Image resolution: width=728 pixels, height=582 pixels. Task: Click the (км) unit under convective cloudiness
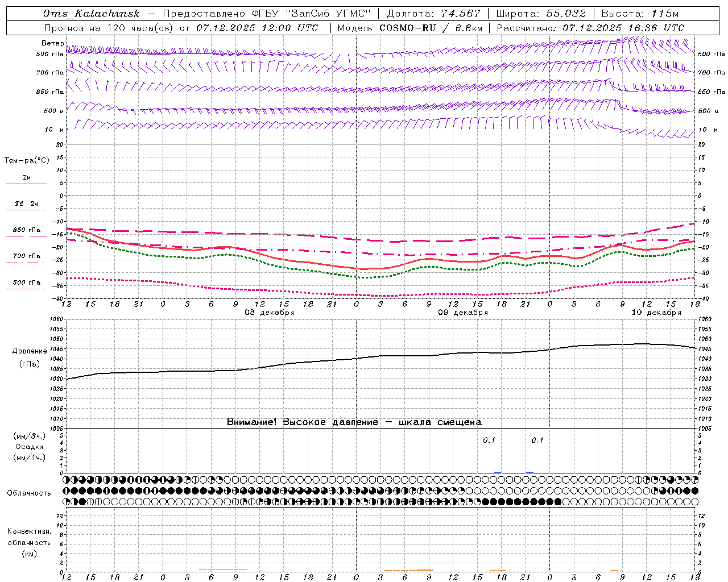click(x=29, y=554)
